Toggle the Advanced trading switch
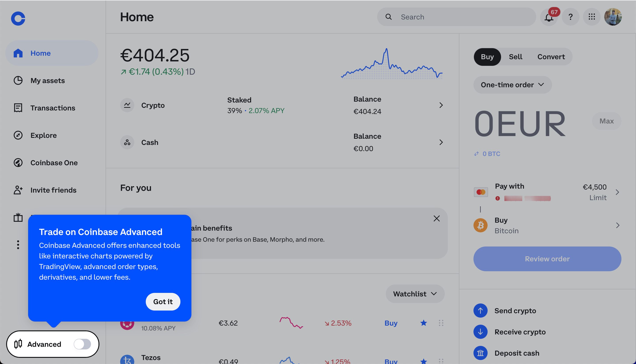The height and width of the screenshot is (364, 636). [82, 344]
